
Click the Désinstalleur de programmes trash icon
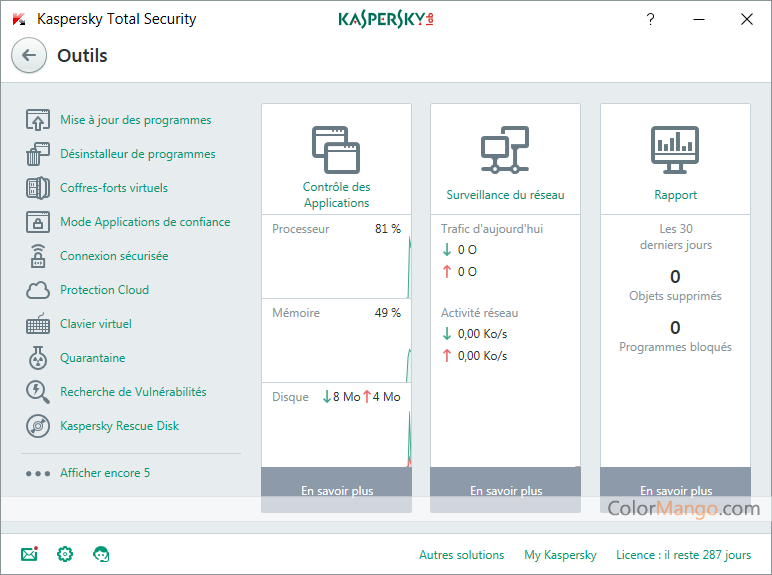38,154
